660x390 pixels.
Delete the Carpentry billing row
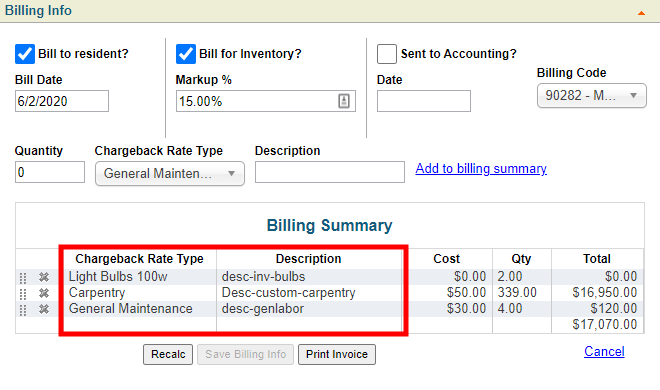point(44,293)
